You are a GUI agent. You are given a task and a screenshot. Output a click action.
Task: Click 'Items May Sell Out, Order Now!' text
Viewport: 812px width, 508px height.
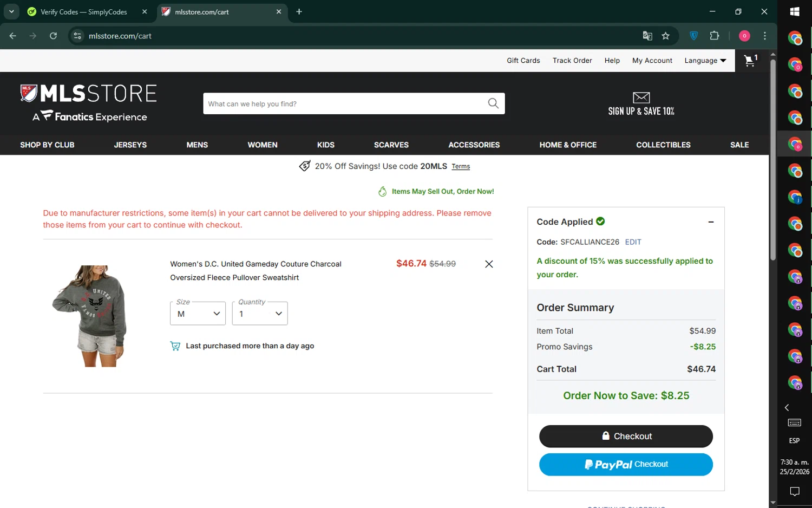(x=443, y=192)
